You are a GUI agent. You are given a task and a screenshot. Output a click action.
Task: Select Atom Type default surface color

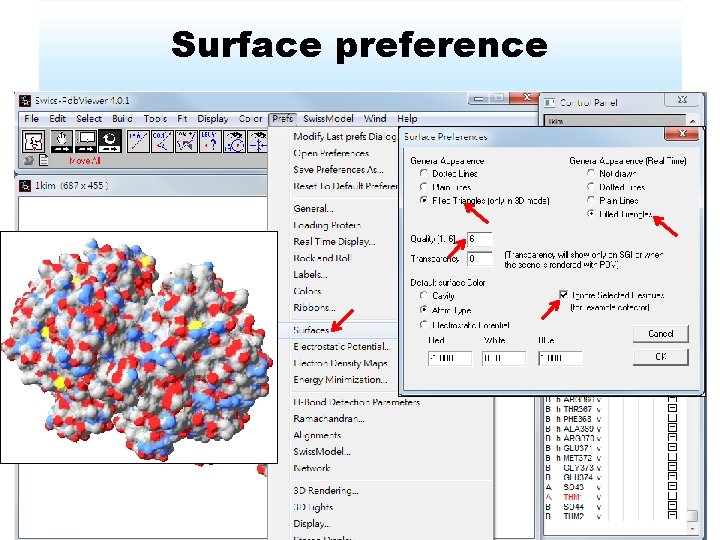tap(423, 310)
